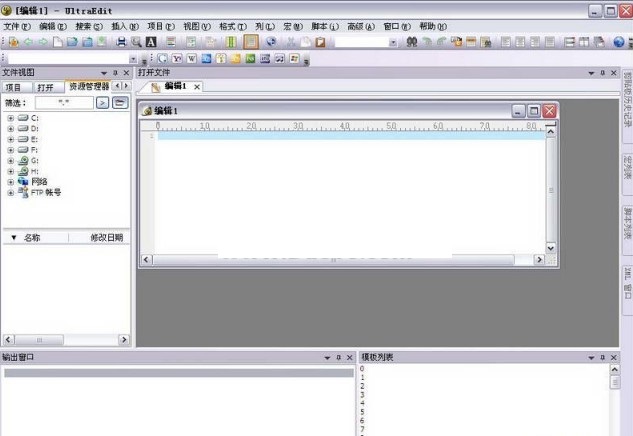Open the 文件视图 panel dropdown arrow
Image resolution: width=633 pixels, height=436 pixels.
coord(104,73)
